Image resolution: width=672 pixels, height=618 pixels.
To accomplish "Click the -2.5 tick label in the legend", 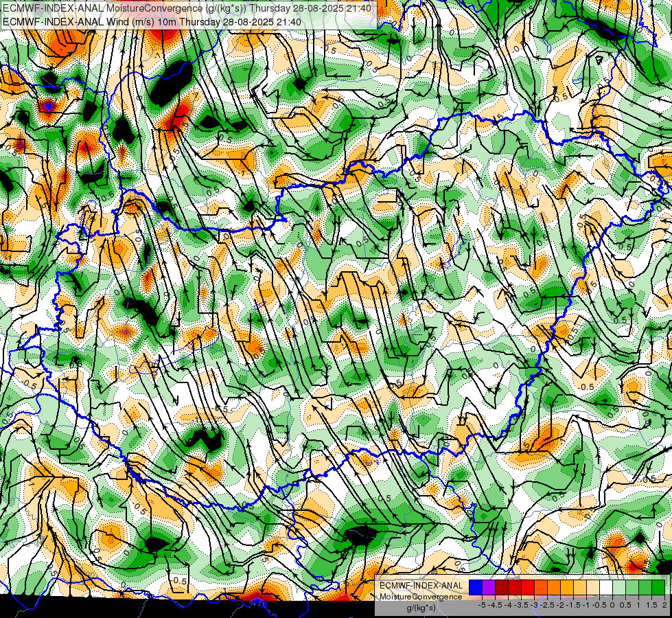I will 547,605.
